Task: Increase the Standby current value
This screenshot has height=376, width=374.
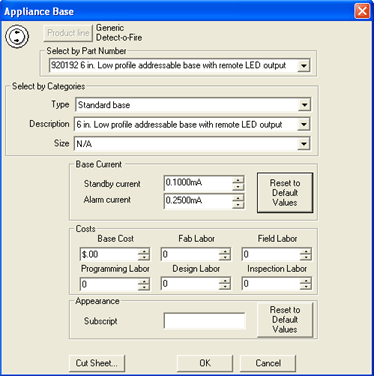Action: (238, 180)
